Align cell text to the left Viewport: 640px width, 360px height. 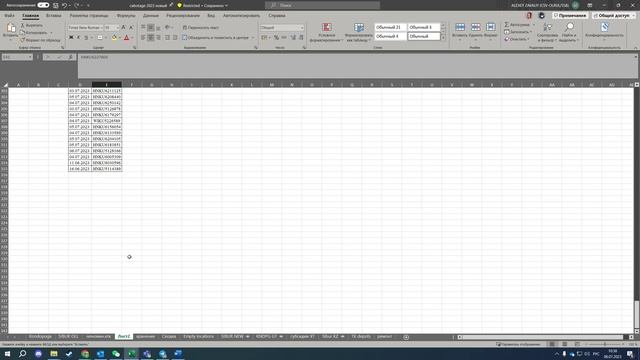143,38
